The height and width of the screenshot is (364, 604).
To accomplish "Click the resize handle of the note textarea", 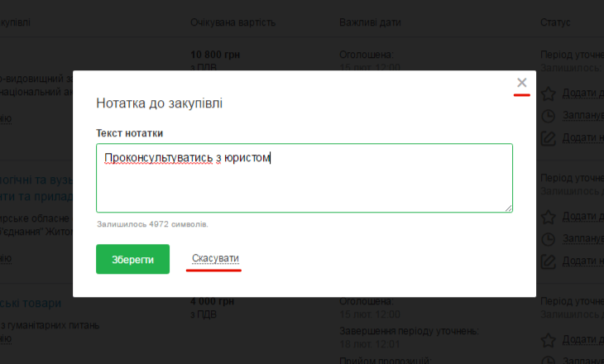I will point(508,208).
